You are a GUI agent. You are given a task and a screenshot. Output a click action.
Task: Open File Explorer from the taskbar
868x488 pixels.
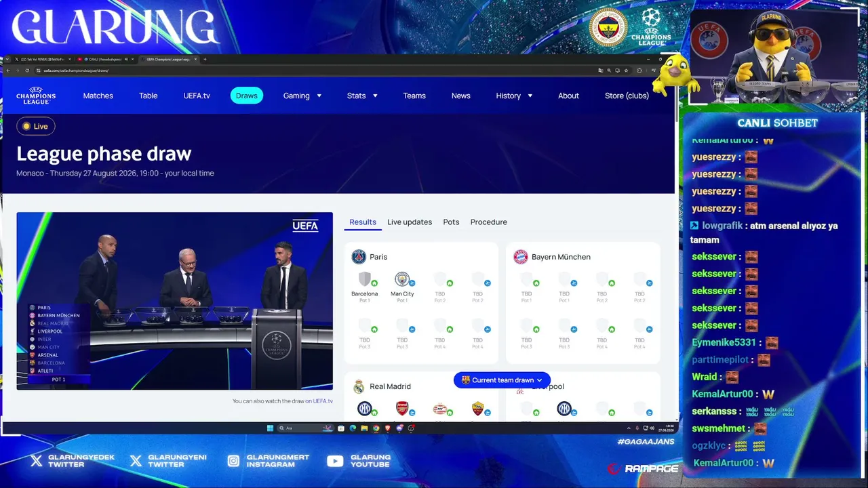click(x=364, y=428)
